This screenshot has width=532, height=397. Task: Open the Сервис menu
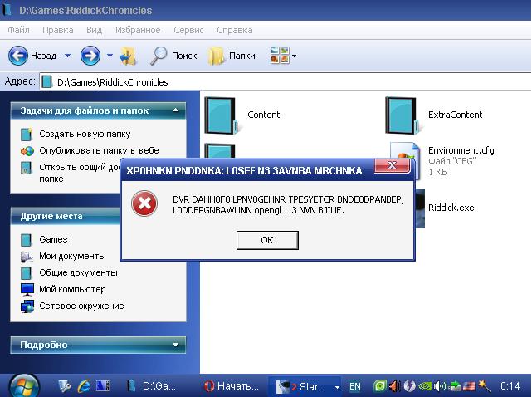click(188, 30)
